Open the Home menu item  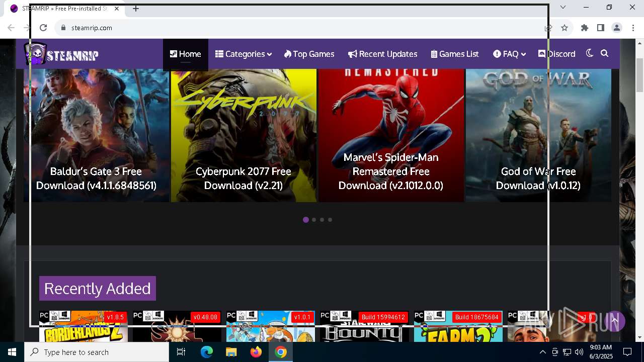(x=185, y=54)
